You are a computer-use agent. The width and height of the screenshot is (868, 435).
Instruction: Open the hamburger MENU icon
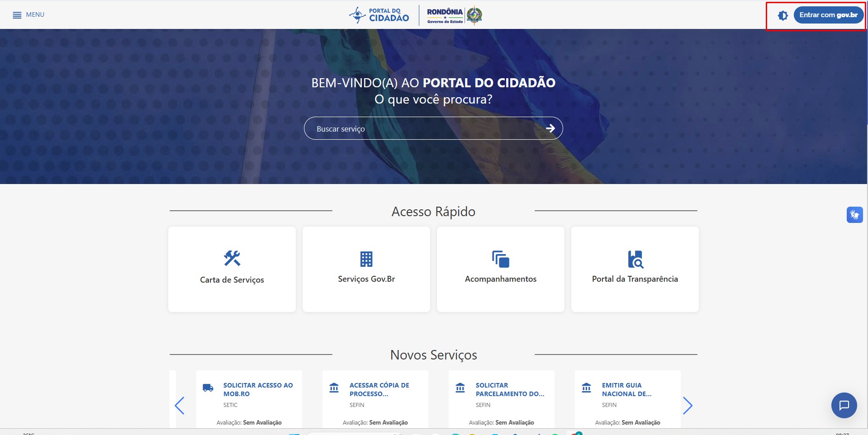(17, 15)
